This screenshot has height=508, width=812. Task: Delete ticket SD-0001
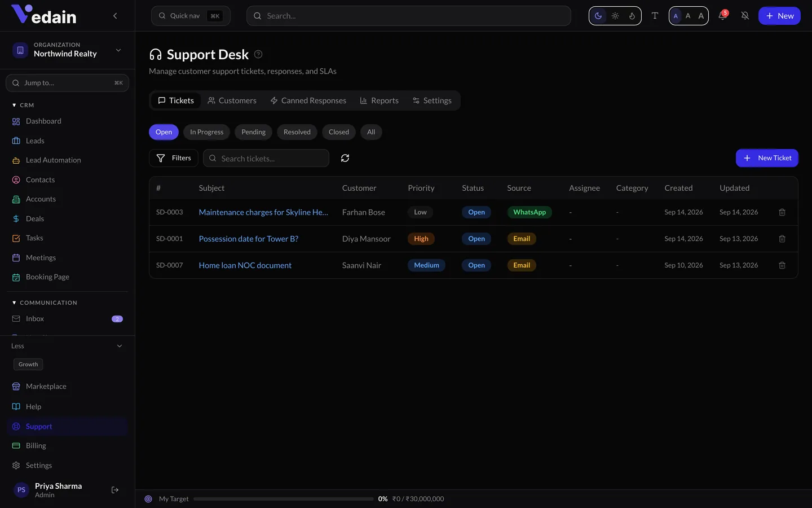[x=782, y=239]
